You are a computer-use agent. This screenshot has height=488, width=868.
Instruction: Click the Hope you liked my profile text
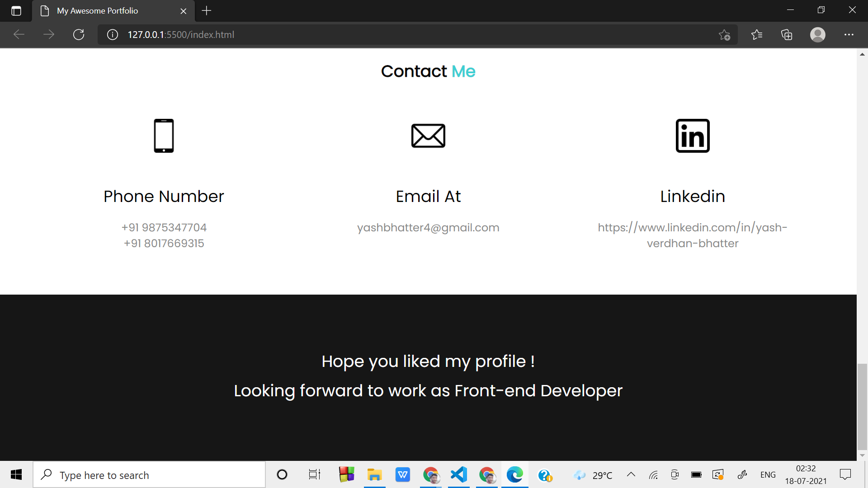click(x=428, y=361)
